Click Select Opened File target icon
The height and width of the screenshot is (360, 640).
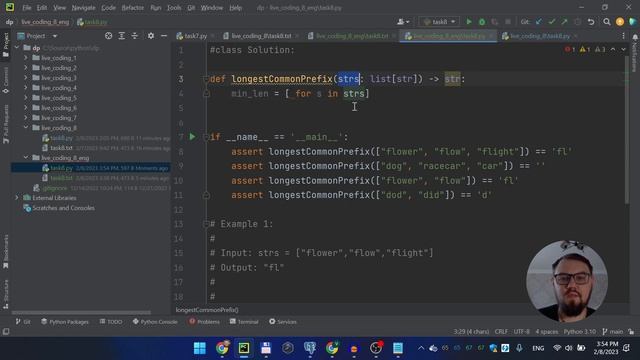(108, 36)
